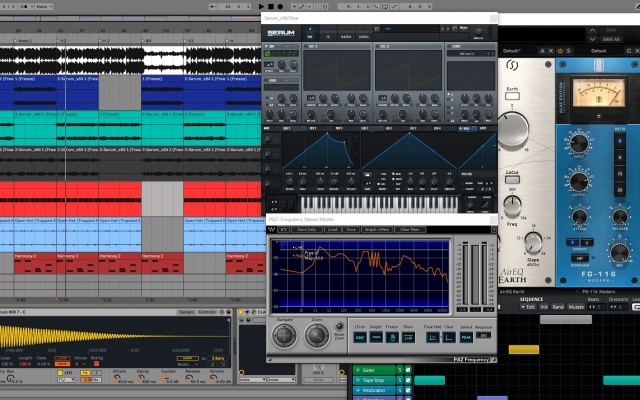
Task: Click the Sequence Init button
Action: point(544,307)
